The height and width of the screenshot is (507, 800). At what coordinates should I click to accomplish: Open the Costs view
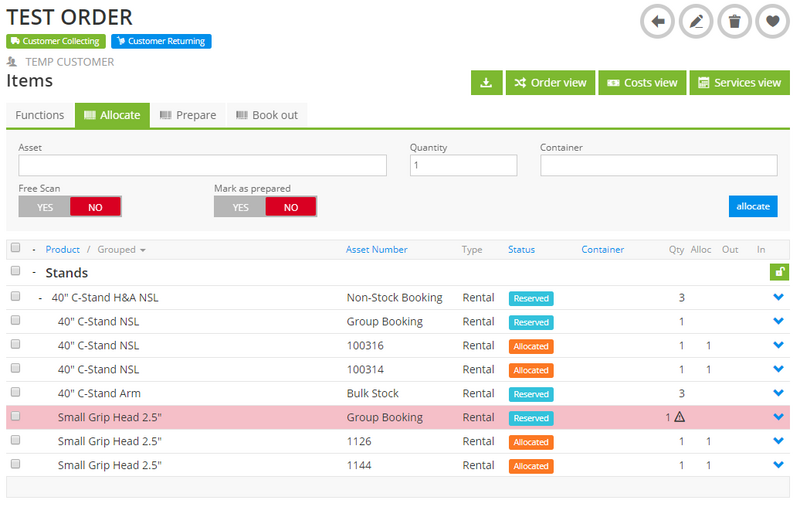point(642,83)
